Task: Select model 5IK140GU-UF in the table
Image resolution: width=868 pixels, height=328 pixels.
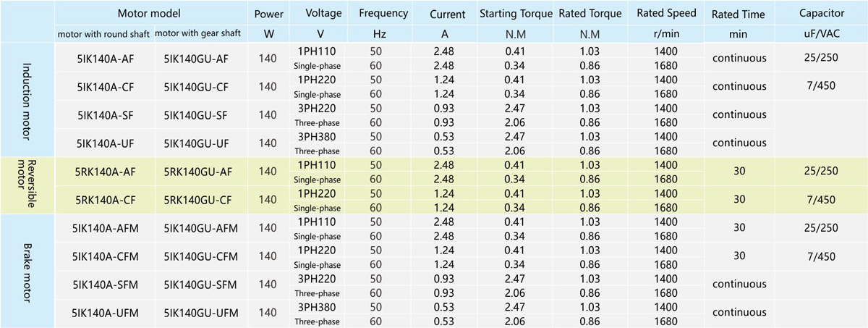Action: pos(197,143)
